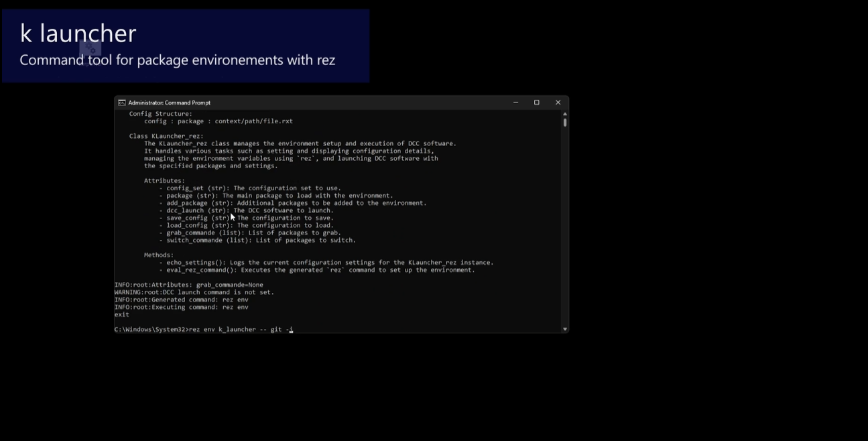Click the 'config : package : context/path/file.rxt' line
Screen dimensions: 868x441
coord(219,121)
